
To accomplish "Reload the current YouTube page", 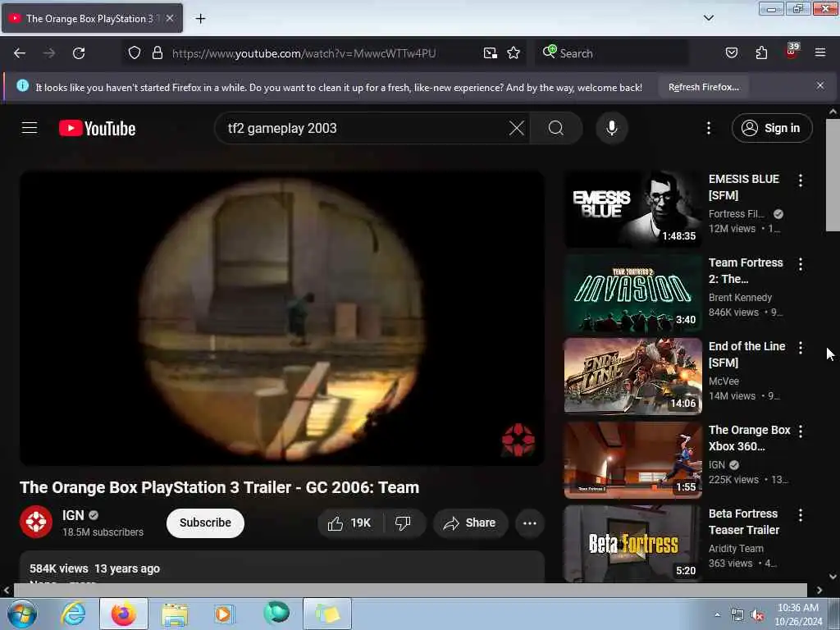I will coord(79,53).
